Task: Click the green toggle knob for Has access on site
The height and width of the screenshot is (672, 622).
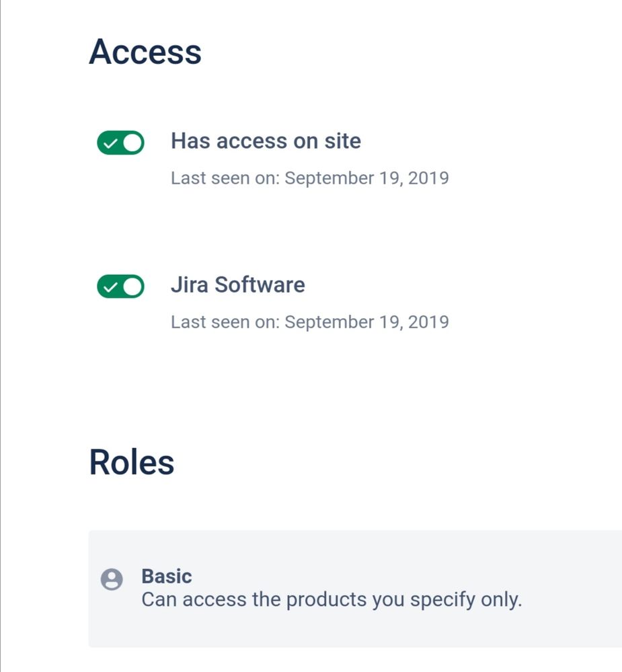Action: coord(132,143)
